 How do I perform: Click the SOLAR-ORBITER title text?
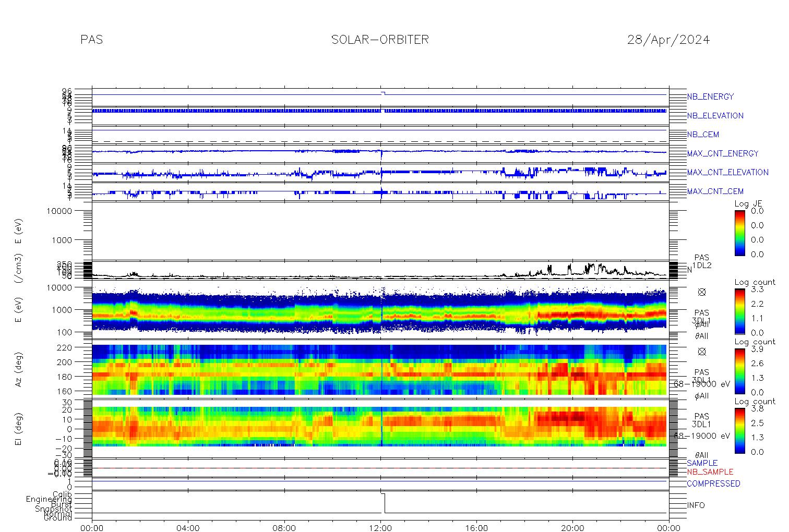tap(380, 40)
